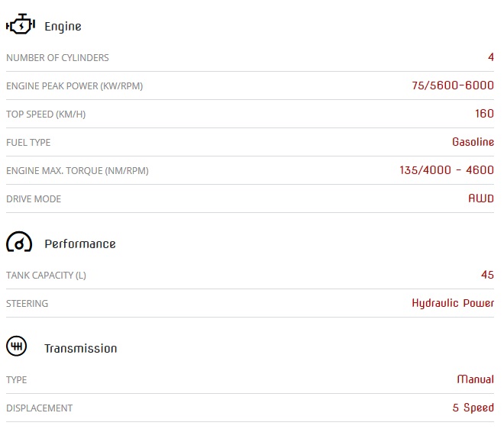Select the 5 Speed value

coord(473,408)
